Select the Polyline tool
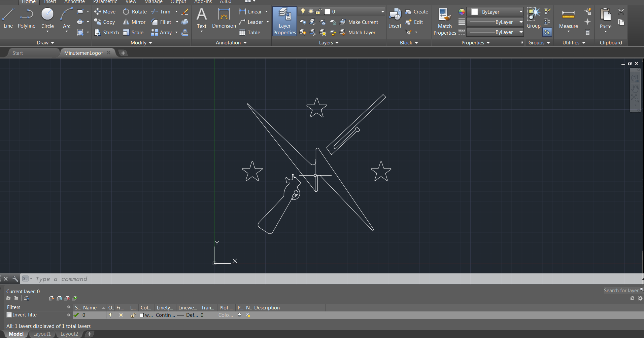This screenshot has width=644, height=338. tap(26, 18)
